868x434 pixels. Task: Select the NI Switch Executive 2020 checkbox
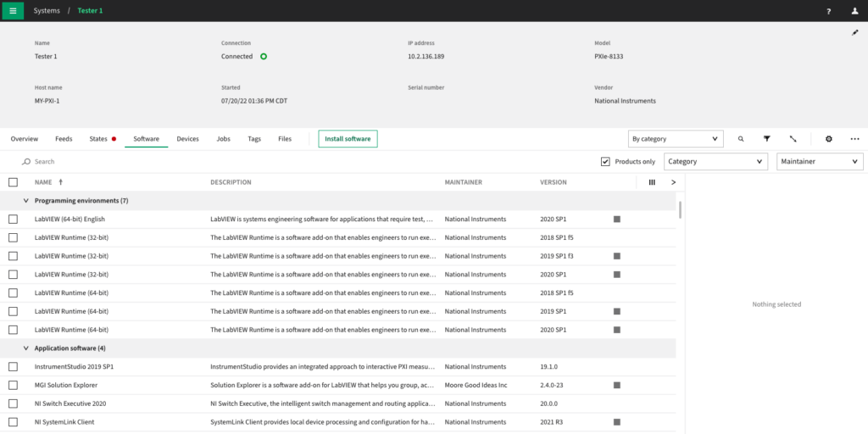point(14,403)
